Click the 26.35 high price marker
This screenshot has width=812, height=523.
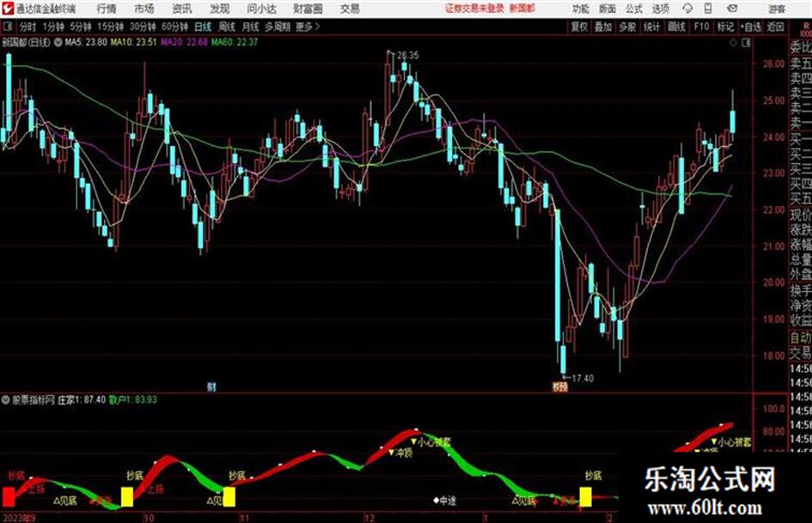point(407,56)
